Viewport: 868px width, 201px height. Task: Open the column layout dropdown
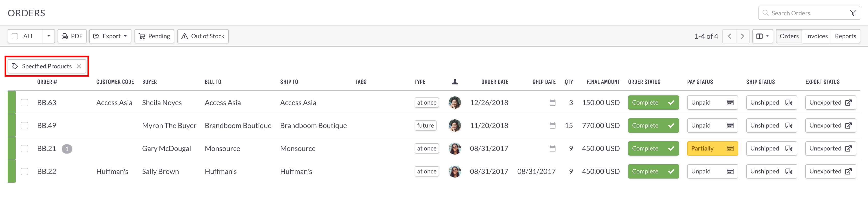click(763, 36)
